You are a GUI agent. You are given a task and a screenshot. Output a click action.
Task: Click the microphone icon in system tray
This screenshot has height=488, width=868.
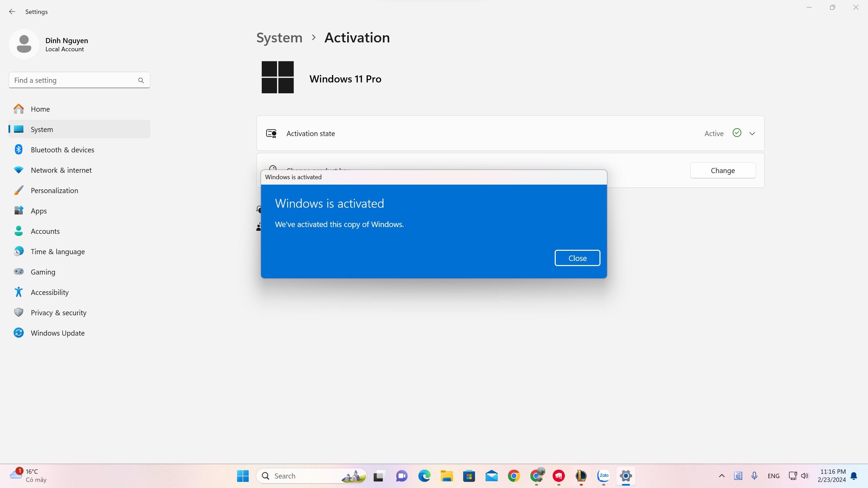(x=754, y=476)
